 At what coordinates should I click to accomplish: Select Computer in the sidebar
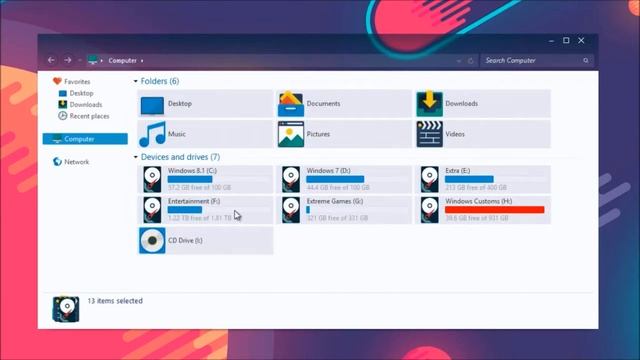[85, 139]
